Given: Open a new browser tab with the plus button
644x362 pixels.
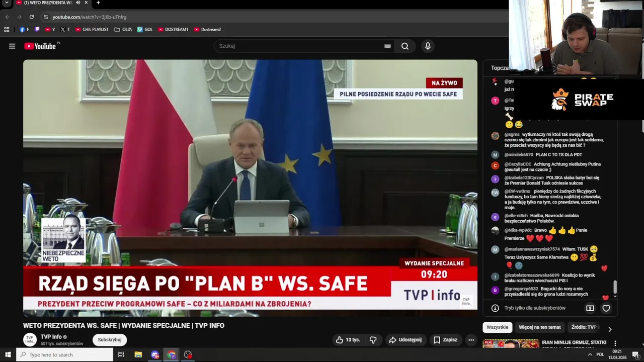Looking at the screenshot, I should pos(98,3).
